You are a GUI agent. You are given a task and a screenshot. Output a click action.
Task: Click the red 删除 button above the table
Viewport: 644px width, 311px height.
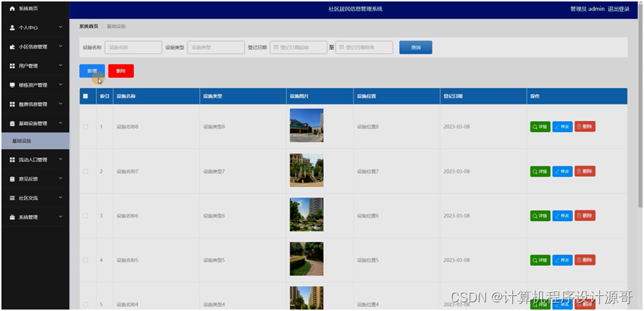pyautogui.click(x=121, y=71)
